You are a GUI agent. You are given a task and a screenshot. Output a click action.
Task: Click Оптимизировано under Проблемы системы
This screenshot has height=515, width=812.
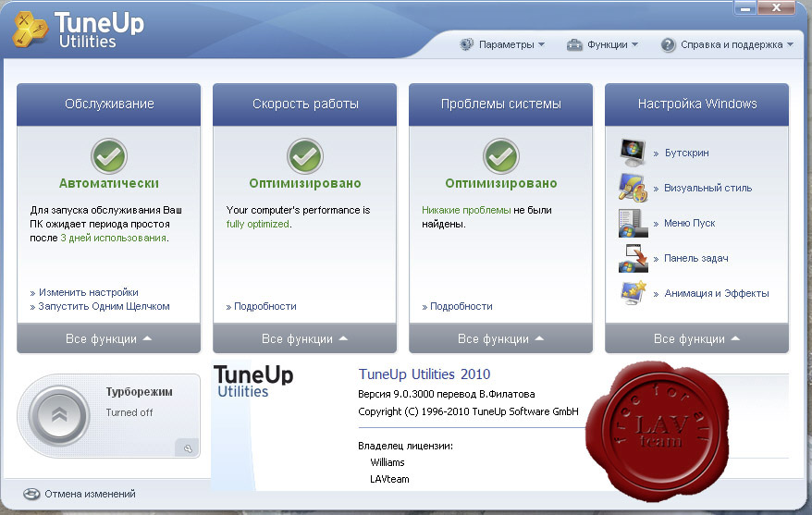500,183
